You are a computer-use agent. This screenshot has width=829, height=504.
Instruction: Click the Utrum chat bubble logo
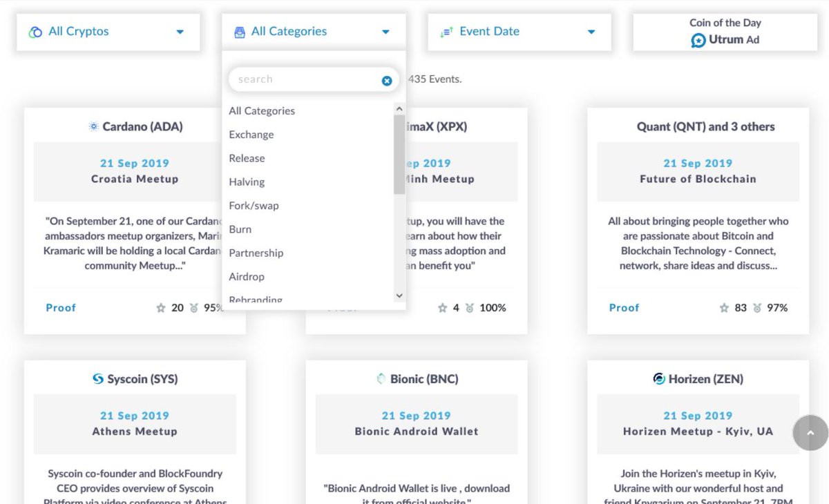click(x=698, y=41)
